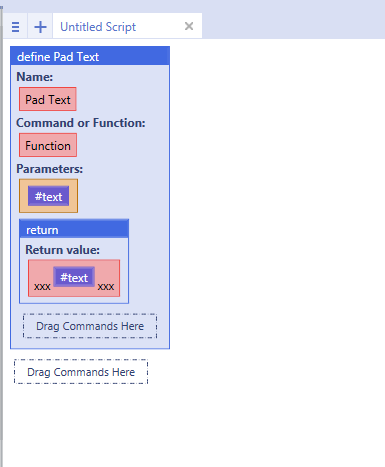
Task: Click leading xxx text in return value
Action: [42, 286]
